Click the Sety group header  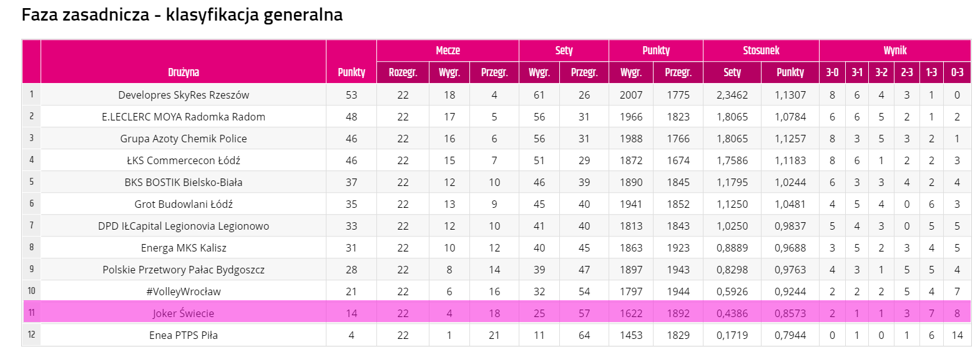click(564, 51)
